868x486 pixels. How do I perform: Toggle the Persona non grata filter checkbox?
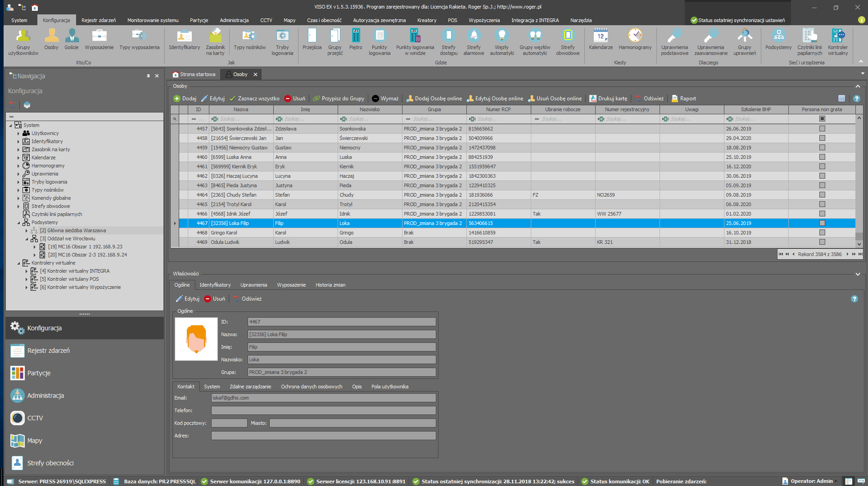822,119
